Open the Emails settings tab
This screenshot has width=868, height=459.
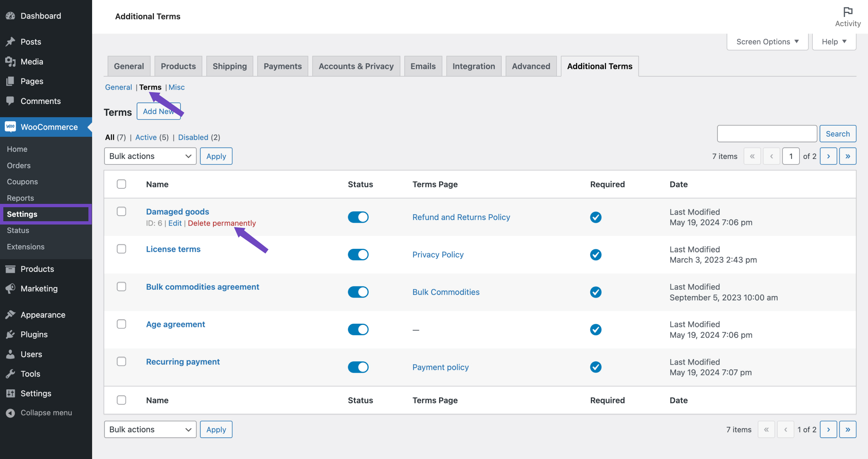423,66
